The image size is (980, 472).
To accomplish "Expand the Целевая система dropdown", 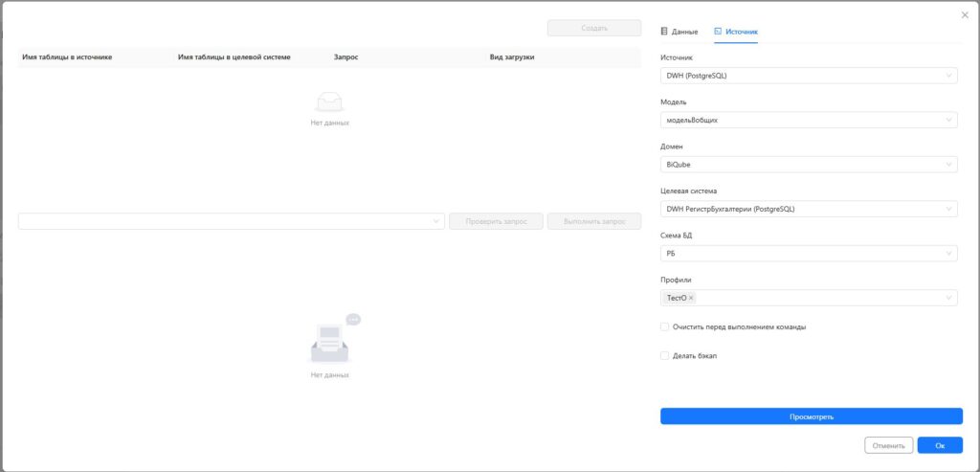I will 809,209.
